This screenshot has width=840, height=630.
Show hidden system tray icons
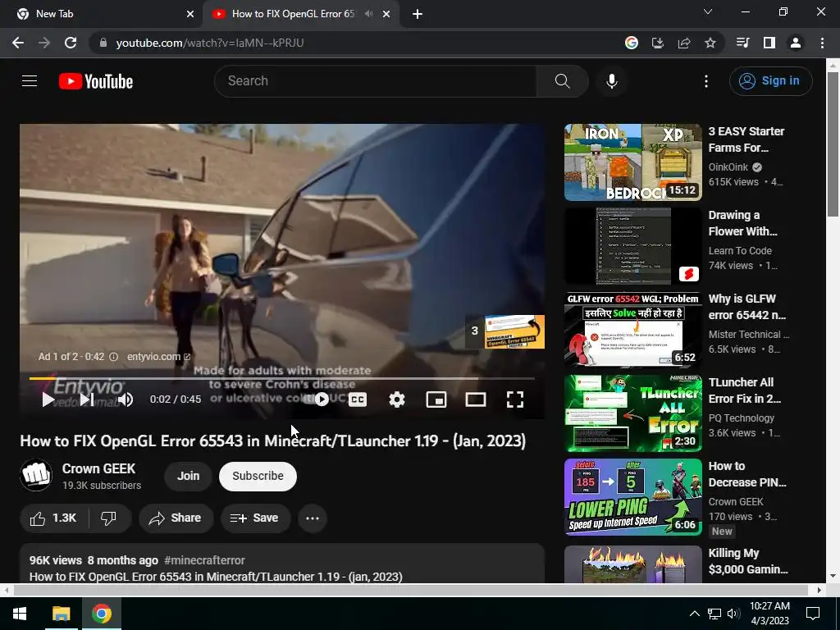(694, 614)
